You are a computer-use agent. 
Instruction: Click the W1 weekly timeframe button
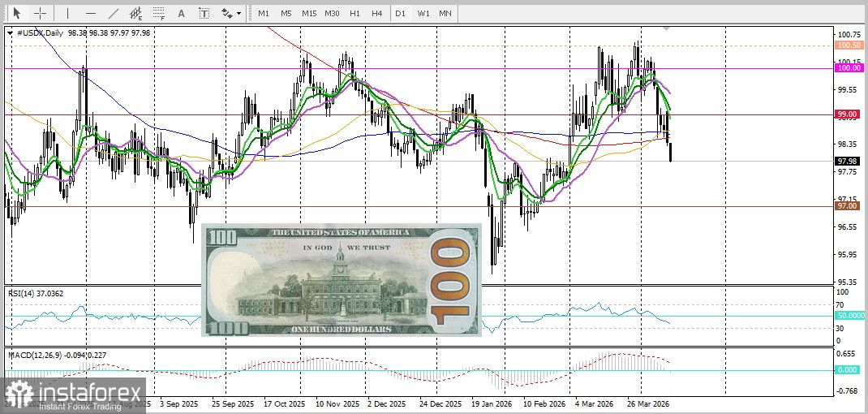pyautogui.click(x=423, y=13)
